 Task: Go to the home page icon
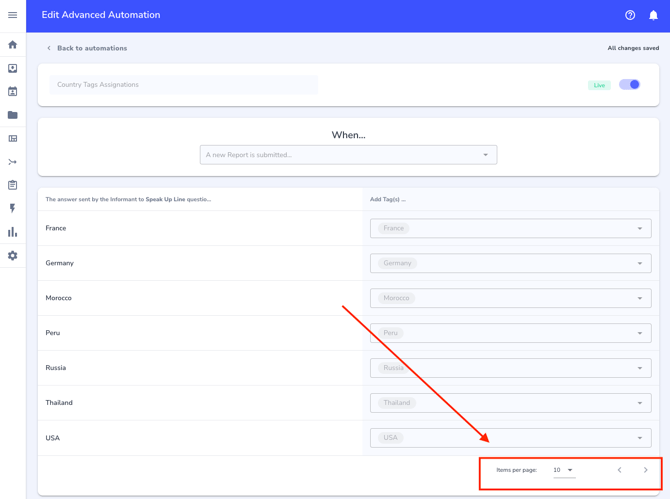click(12, 45)
